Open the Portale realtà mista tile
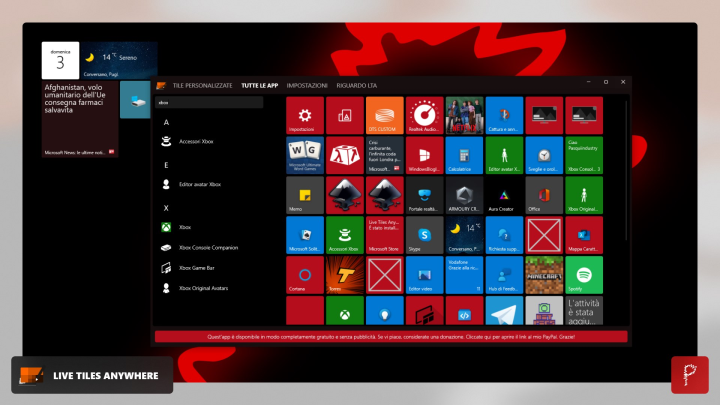 click(425, 195)
